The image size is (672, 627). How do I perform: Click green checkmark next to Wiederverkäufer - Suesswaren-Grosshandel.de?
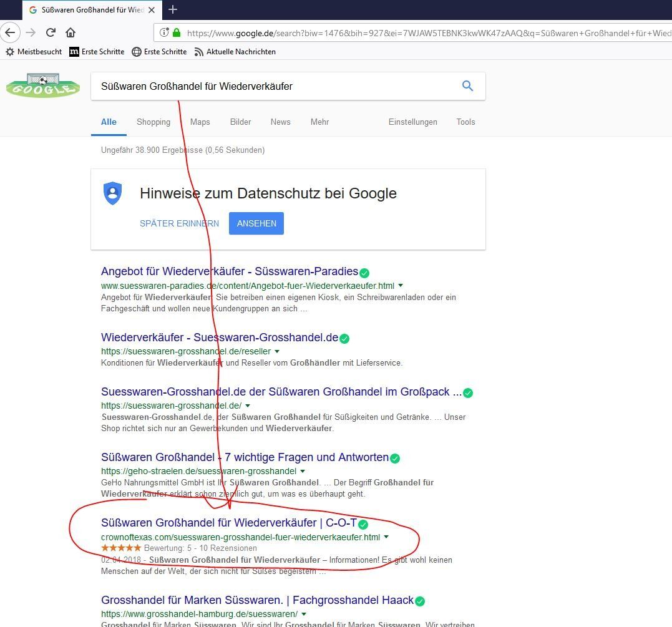344,339
